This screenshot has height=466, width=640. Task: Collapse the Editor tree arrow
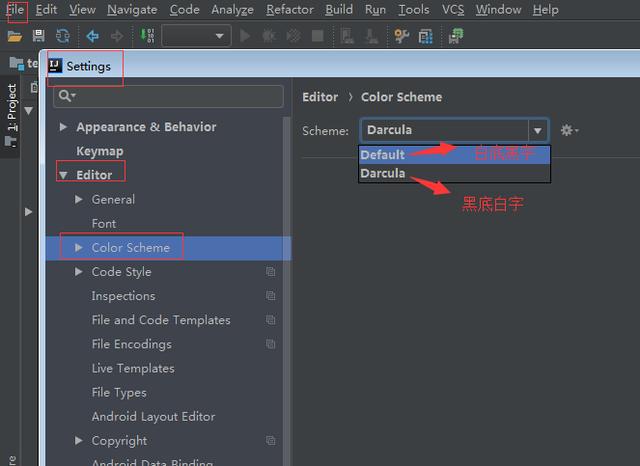coord(63,175)
